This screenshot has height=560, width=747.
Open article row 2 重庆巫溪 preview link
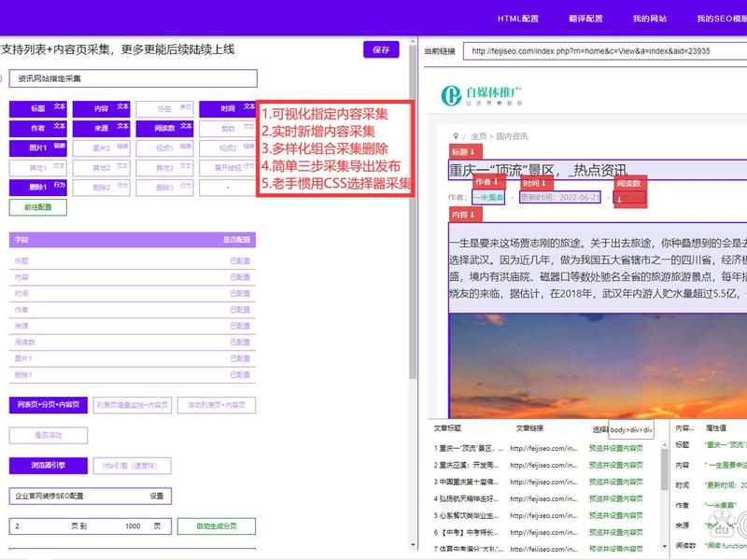pyautogui.click(x=615, y=465)
